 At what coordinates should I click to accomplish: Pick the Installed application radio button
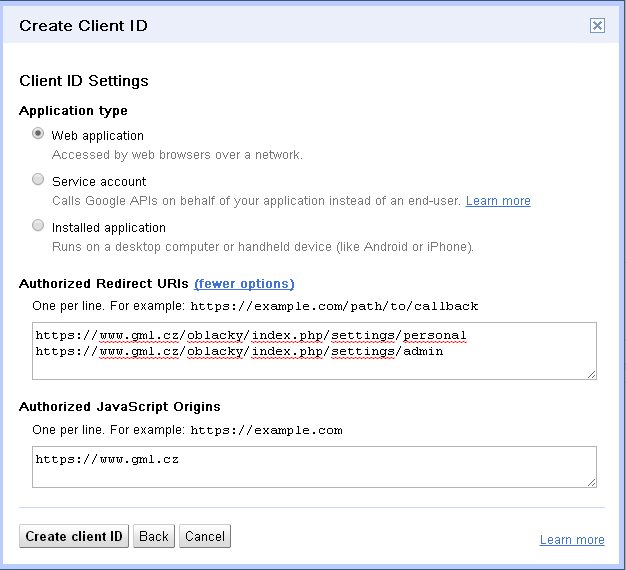click(x=38, y=226)
